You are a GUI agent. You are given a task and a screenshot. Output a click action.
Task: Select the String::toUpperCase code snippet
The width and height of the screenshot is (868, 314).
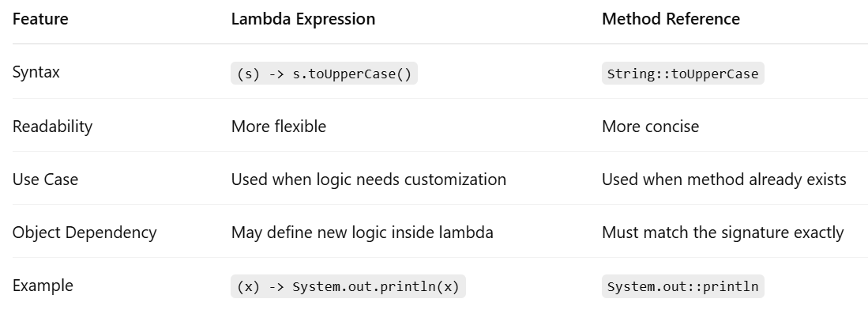click(682, 74)
